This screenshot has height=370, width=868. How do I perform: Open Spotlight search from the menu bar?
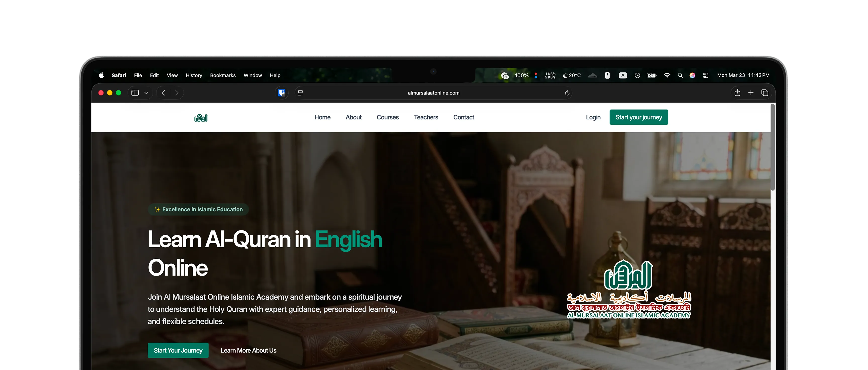(x=680, y=75)
